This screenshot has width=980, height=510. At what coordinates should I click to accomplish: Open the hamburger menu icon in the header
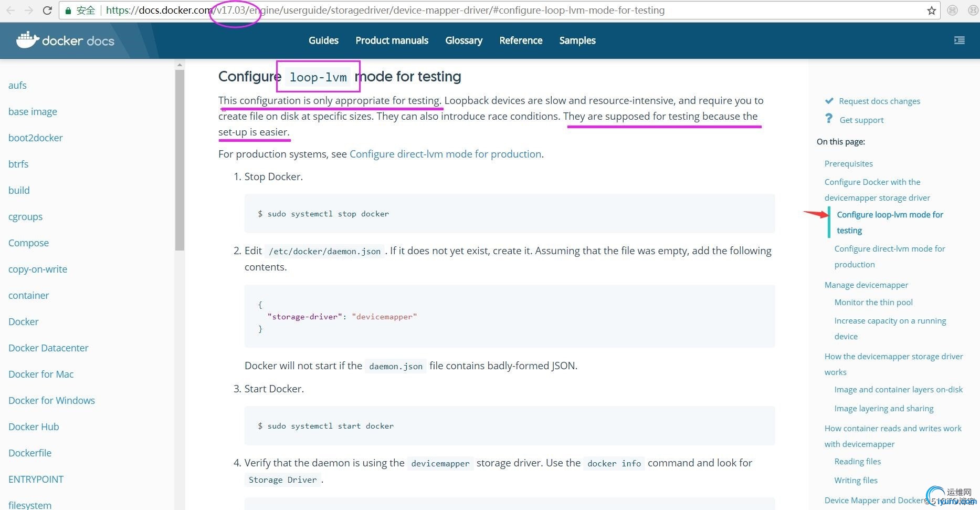(x=960, y=40)
